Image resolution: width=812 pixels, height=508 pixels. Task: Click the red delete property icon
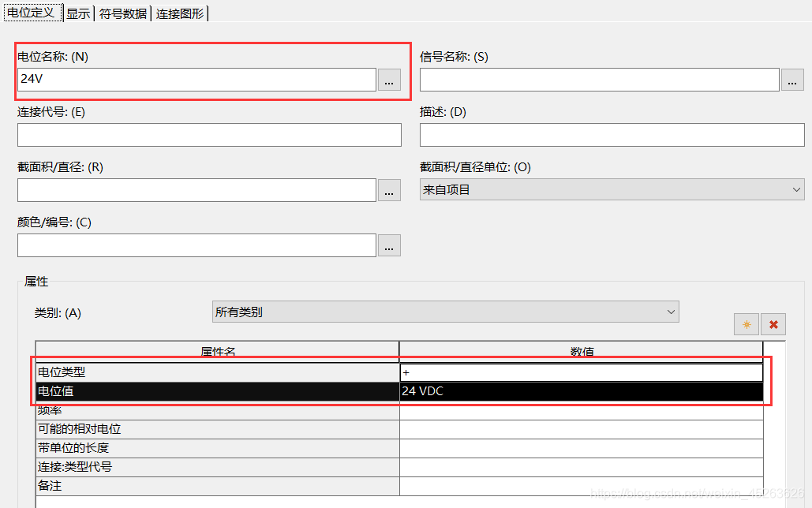pyautogui.click(x=773, y=324)
